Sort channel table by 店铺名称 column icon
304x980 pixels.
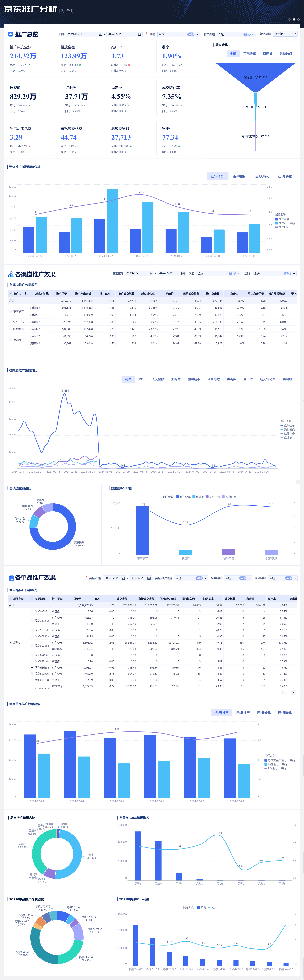(48, 294)
